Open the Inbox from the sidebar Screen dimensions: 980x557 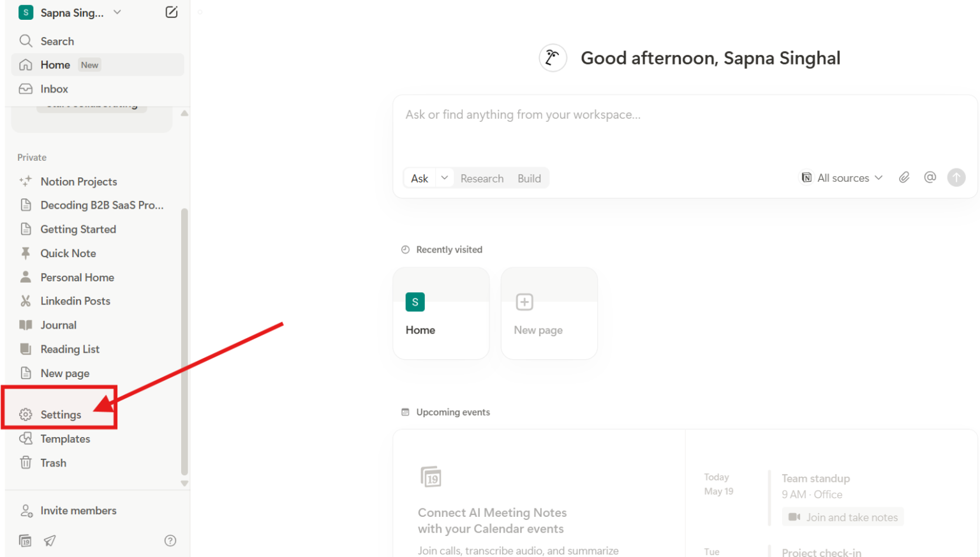[x=54, y=89]
